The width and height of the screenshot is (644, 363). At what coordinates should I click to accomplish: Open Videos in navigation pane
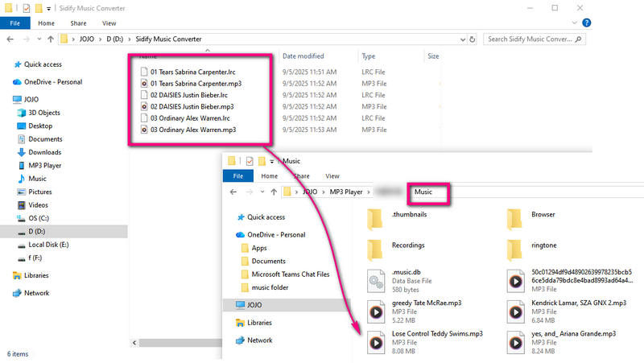[38, 205]
